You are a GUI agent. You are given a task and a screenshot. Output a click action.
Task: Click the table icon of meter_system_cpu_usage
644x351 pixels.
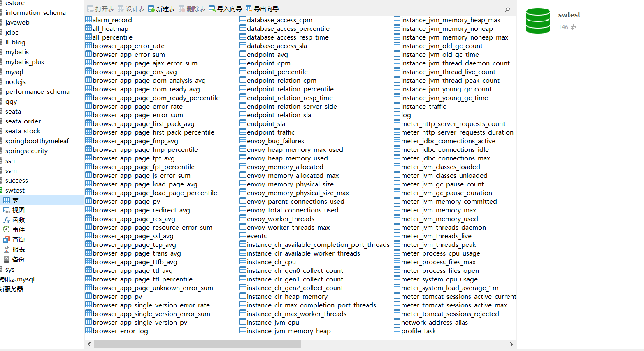tap(397, 279)
